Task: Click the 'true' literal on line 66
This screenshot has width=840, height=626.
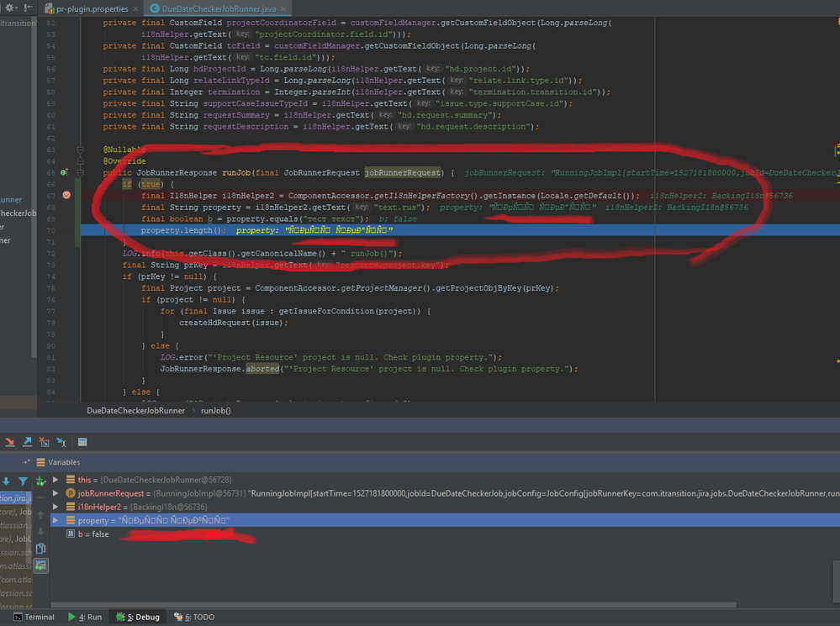Action: (x=151, y=184)
